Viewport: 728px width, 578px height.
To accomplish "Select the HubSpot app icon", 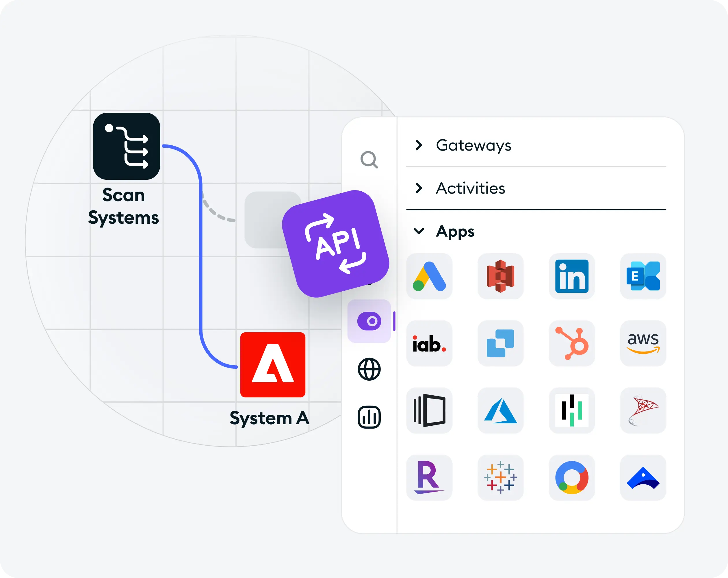I will coord(572,343).
